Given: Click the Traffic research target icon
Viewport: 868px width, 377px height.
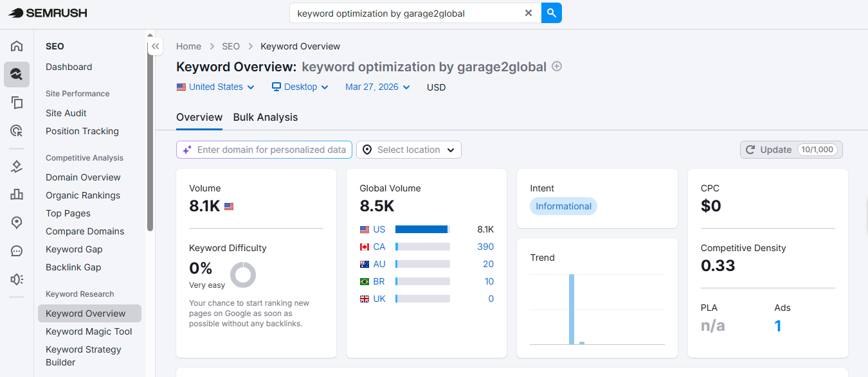Looking at the screenshot, I should pos(16,130).
